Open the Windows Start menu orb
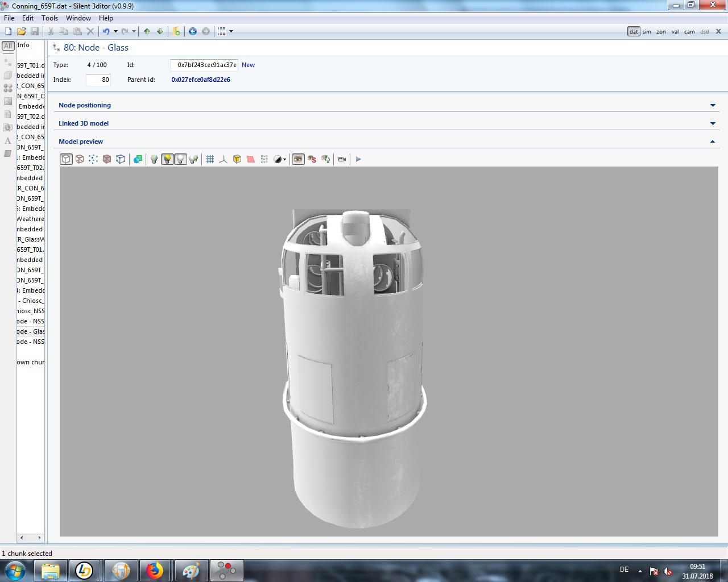Image resolution: width=728 pixels, height=582 pixels. coord(15,571)
